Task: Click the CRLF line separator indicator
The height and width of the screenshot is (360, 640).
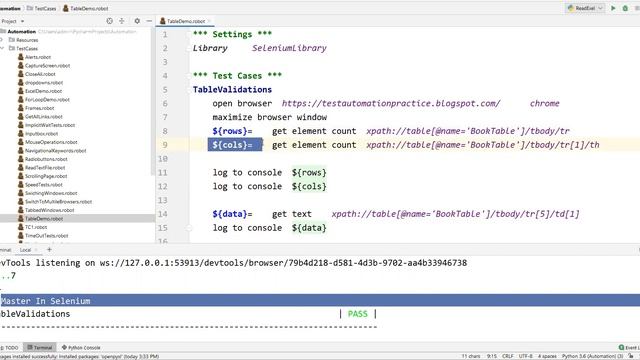Action: 507,356
